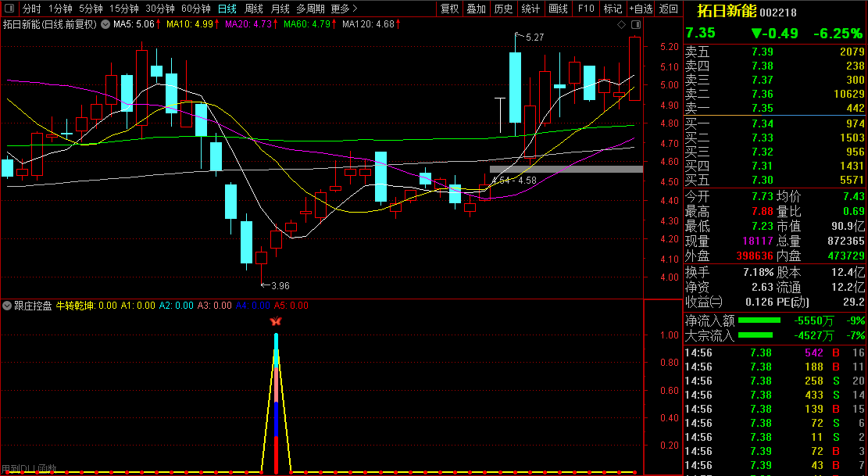Screen dimensions: 868x476
Task: Click the 统计 statistics button
Action: point(530,9)
